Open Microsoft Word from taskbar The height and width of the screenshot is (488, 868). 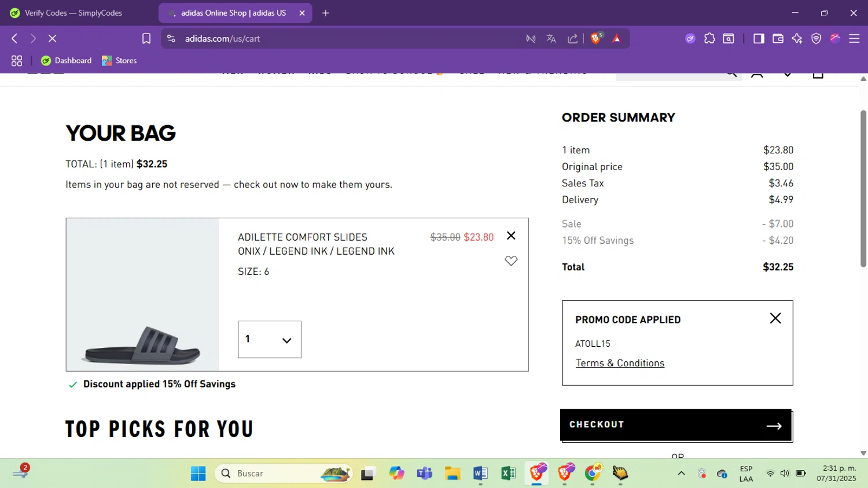[480, 474]
